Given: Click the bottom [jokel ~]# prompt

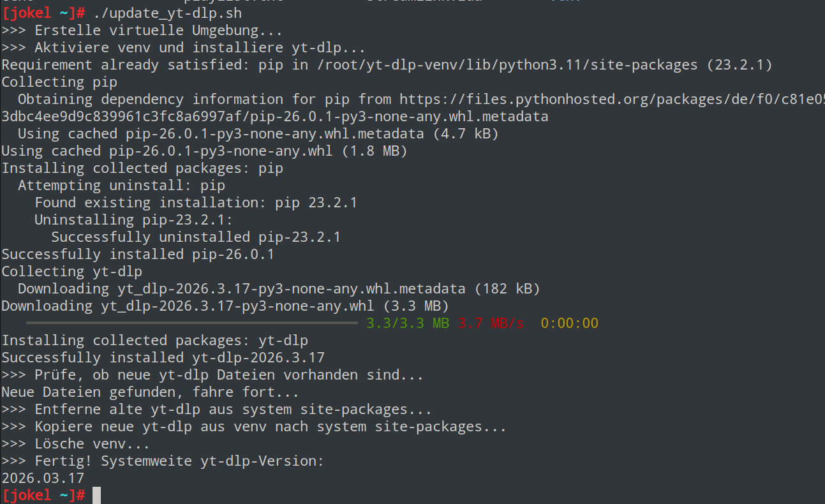Looking at the screenshot, I should tap(43, 495).
